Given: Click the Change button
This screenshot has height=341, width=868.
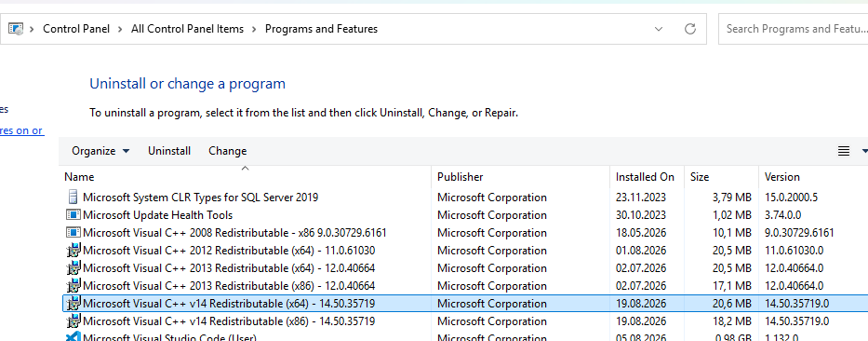Looking at the screenshot, I should coord(228,151).
